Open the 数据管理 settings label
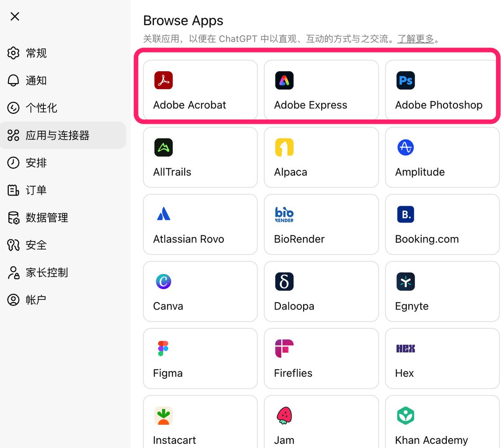 tap(47, 218)
